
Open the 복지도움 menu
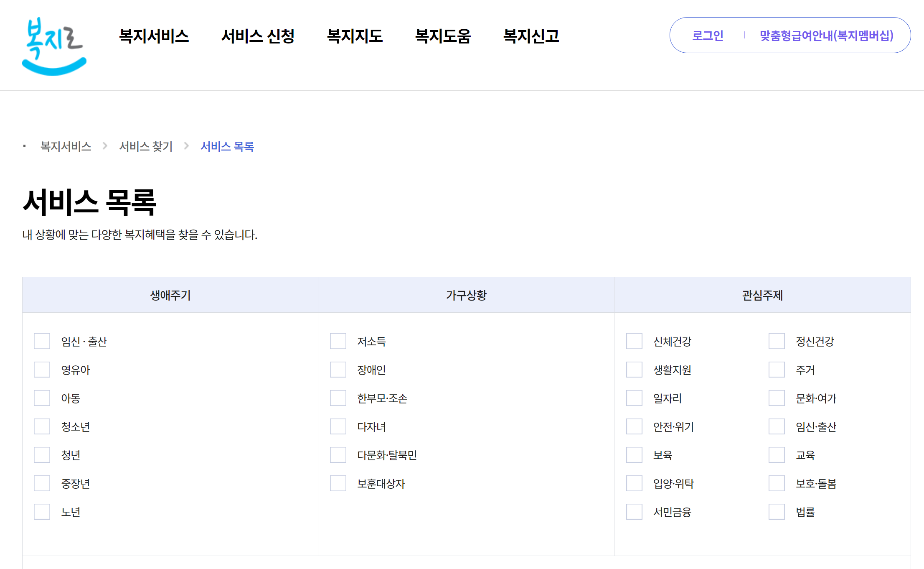click(x=443, y=36)
